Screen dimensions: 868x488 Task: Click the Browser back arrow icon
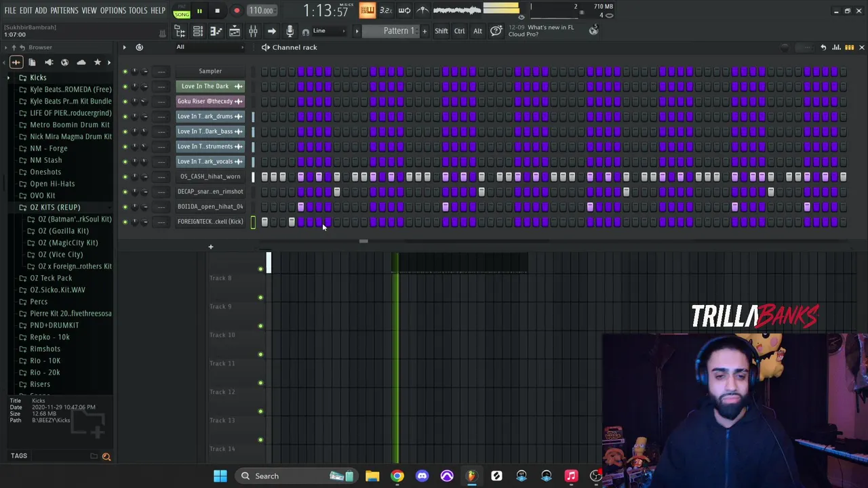(x=22, y=47)
